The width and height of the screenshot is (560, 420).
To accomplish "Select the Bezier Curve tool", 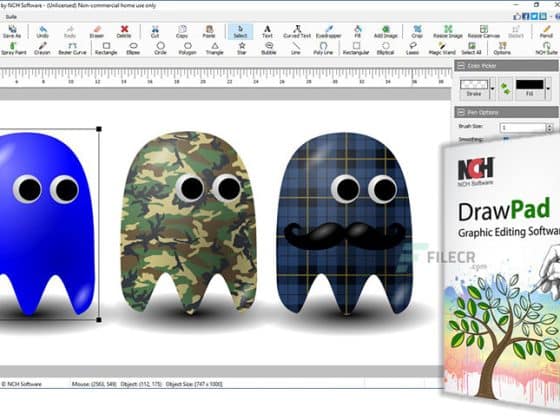I will pyautogui.click(x=72, y=48).
